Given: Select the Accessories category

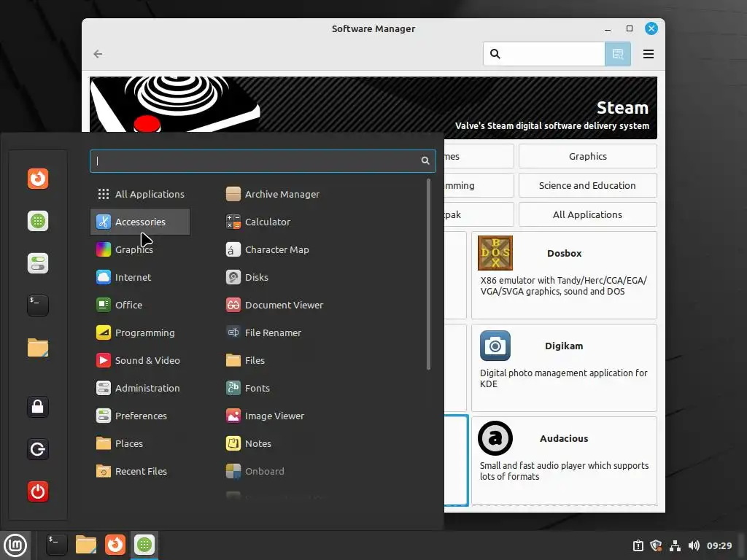Looking at the screenshot, I should click(x=140, y=222).
